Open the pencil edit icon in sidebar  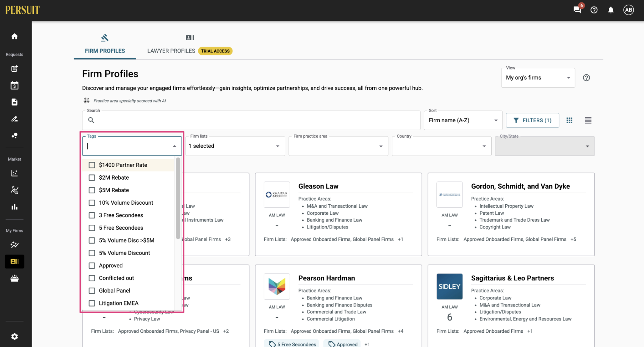click(x=14, y=119)
